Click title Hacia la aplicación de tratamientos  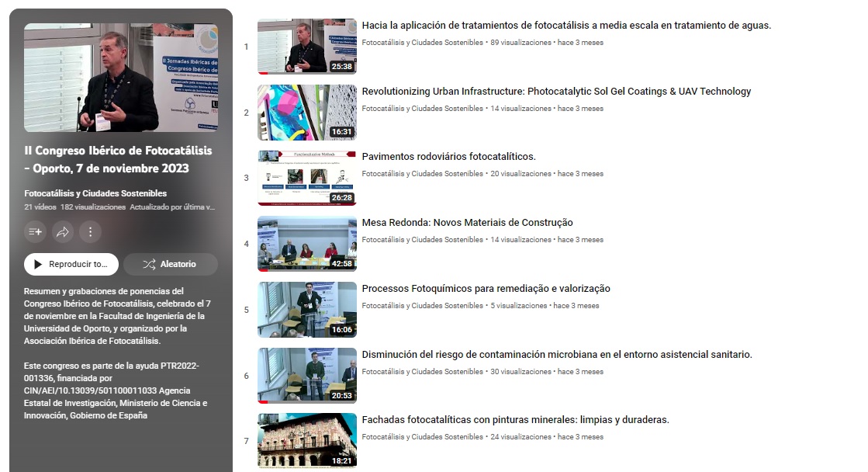click(x=566, y=26)
